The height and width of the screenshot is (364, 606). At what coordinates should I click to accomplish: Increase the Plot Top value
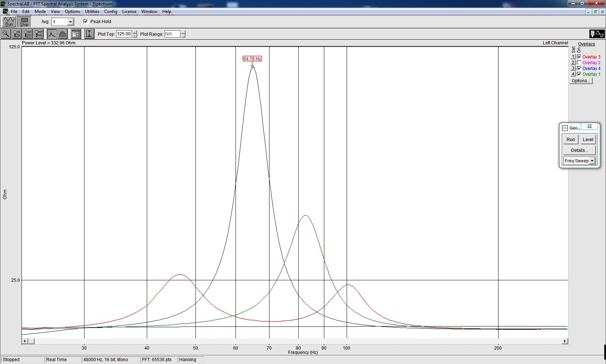click(135, 32)
